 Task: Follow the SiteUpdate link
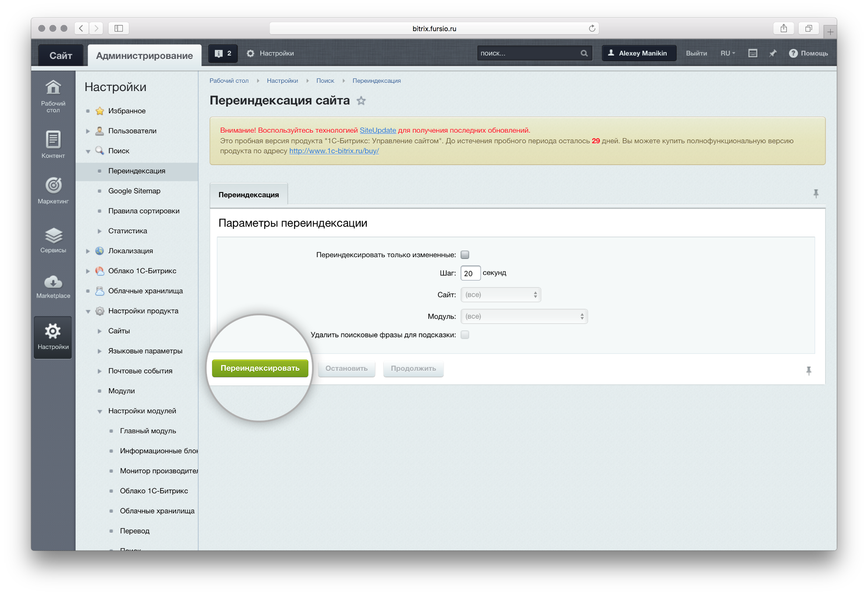(378, 130)
